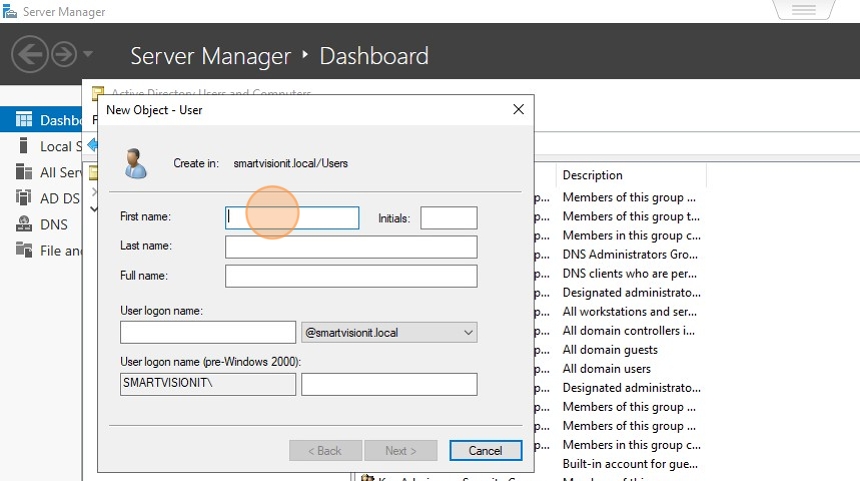Screen dimensions: 860x481
Task: Click the Last name field
Action: point(351,247)
